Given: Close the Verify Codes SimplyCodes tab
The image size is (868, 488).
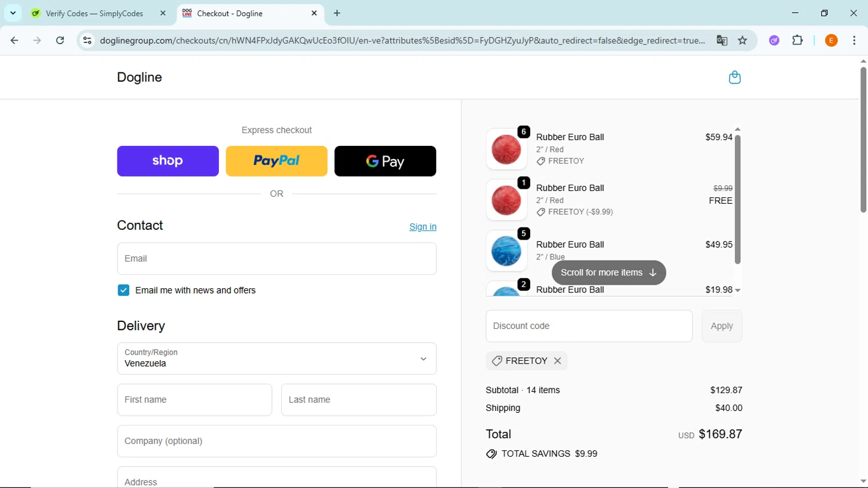Looking at the screenshot, I should click(163, 13).
